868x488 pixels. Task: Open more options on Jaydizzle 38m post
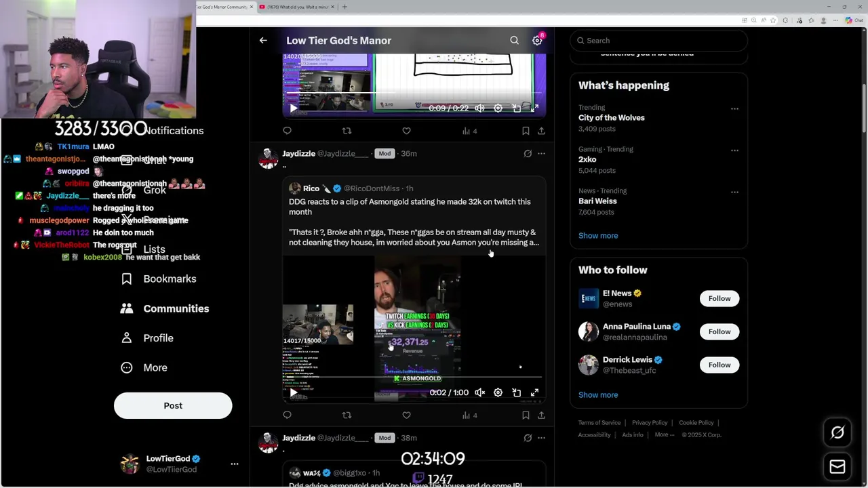tap(541, 439)
